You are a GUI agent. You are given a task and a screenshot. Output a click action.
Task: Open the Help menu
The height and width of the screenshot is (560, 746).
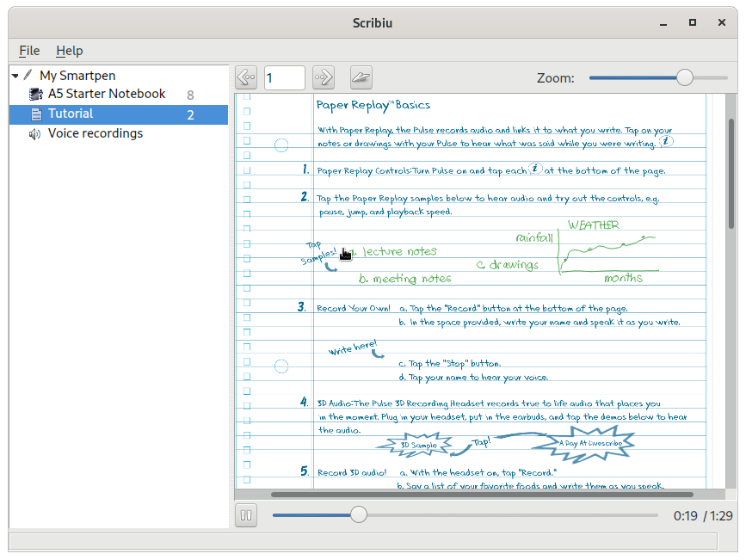click(70, 51)
